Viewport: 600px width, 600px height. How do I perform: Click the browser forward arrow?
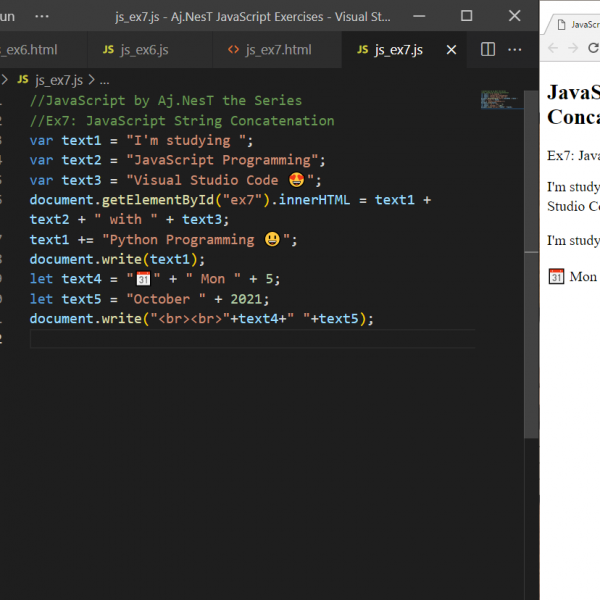tap(575, 48)
